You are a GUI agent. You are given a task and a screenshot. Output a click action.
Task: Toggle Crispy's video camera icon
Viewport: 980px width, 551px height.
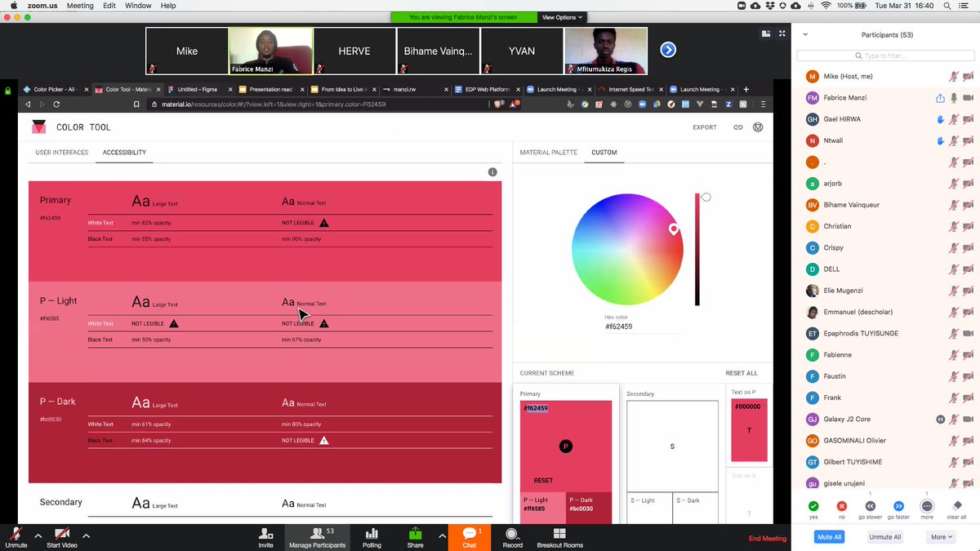coord(968,247)
